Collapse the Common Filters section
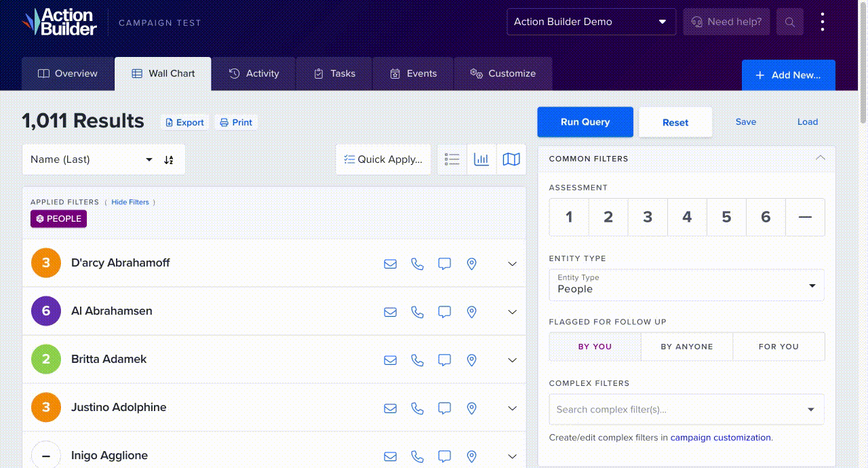Viewport: 868px width, 468px height. [821, 158]
